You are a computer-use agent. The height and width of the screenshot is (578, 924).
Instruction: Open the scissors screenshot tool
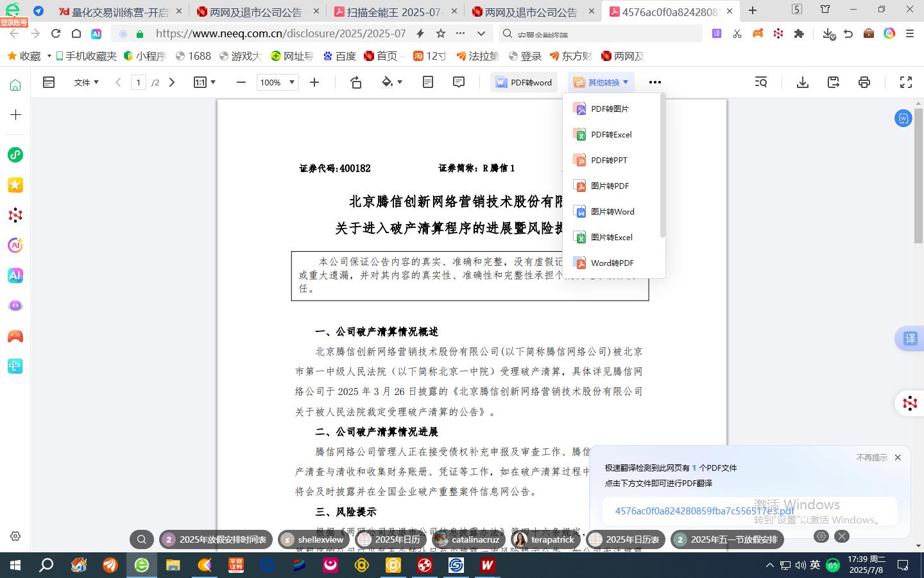tap(737, 33)
